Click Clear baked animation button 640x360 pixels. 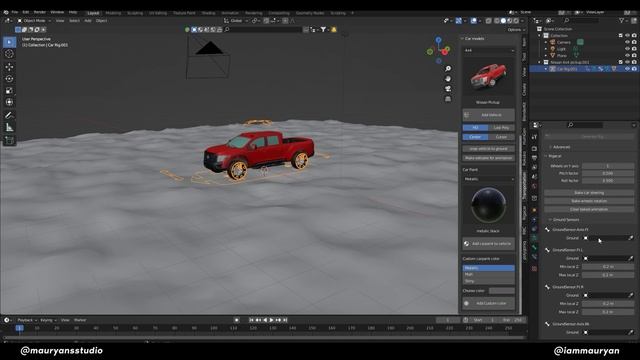589,209
